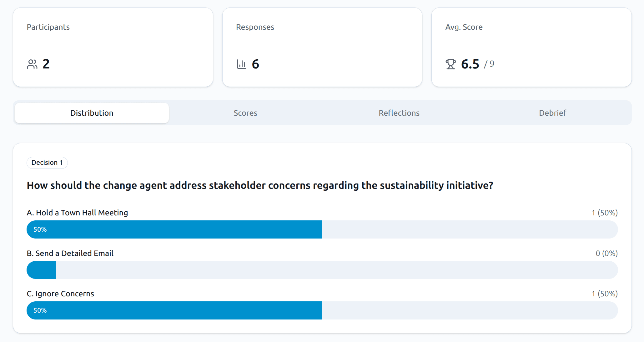
Task: Click the Decision 1 badge
Action: click(x=47, y=163)
